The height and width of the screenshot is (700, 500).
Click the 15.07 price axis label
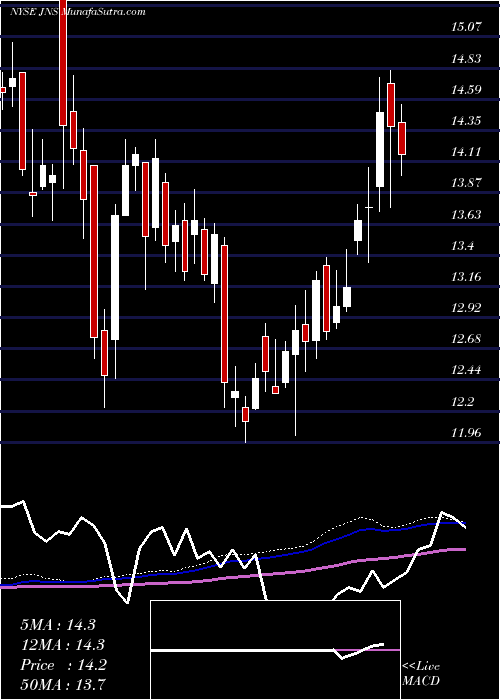tap(467, 27)
